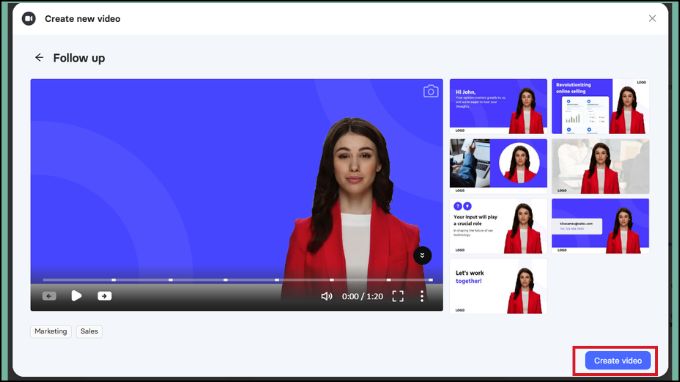Open the 'Hi John' scene thumbnail
Image resolution: width=680 pixels, height=382 pixels.
point(498,106)
